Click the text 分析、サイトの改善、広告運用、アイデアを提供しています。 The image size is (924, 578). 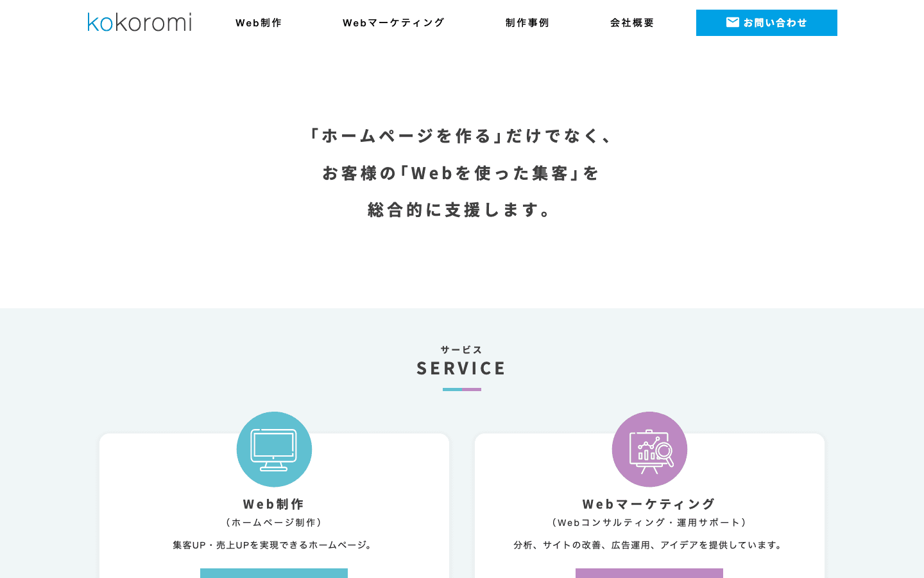coord(649,545)
